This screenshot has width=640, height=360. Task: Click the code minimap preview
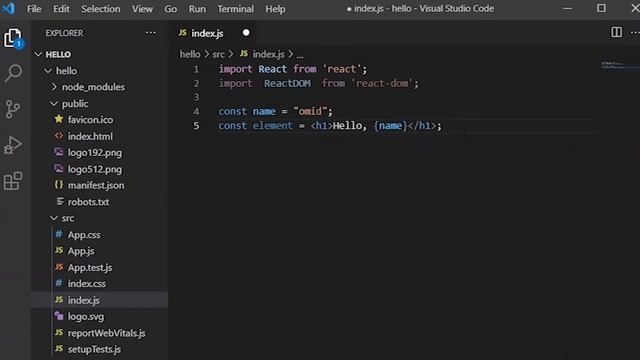(618, 64)
